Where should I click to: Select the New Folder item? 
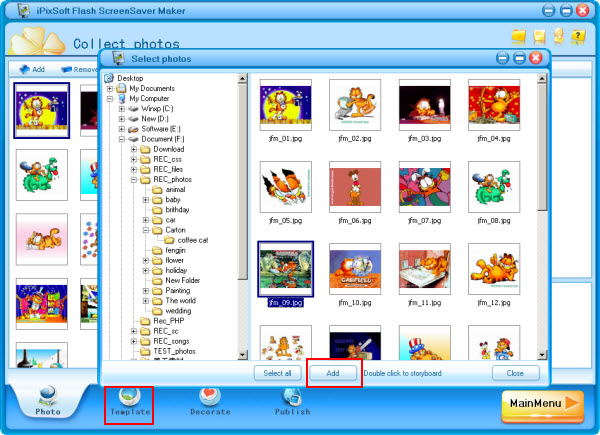[183, 280]
